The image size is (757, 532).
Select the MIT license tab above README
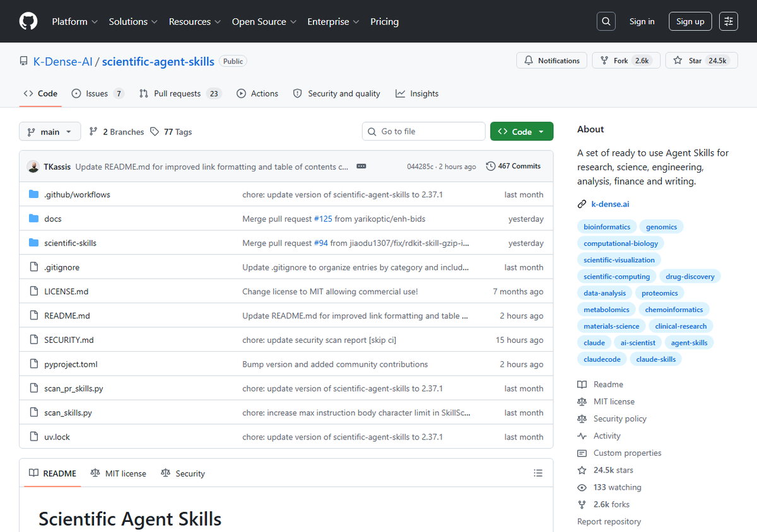(118, 473)
